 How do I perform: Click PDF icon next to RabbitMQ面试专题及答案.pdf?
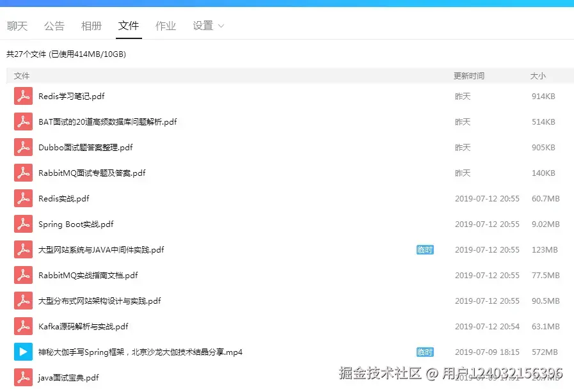[24, 173]
